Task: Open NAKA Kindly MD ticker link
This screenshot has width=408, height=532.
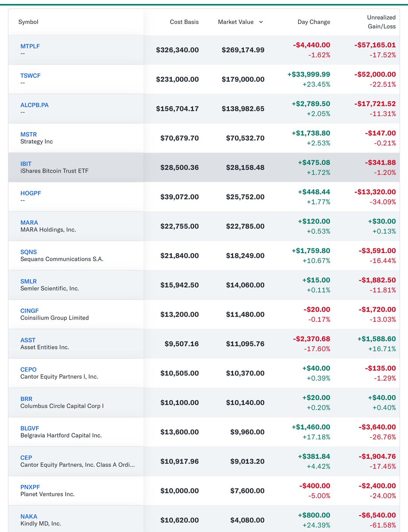Action: point(28,516)
